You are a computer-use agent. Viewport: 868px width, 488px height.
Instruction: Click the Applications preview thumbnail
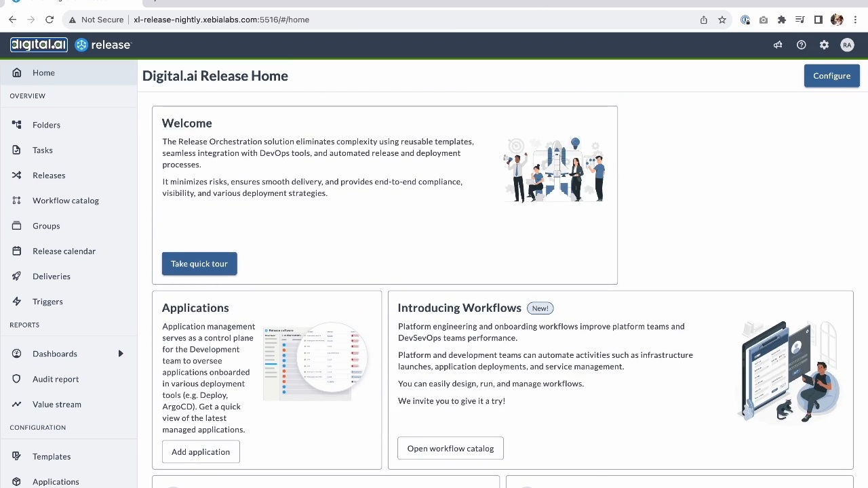315,361
